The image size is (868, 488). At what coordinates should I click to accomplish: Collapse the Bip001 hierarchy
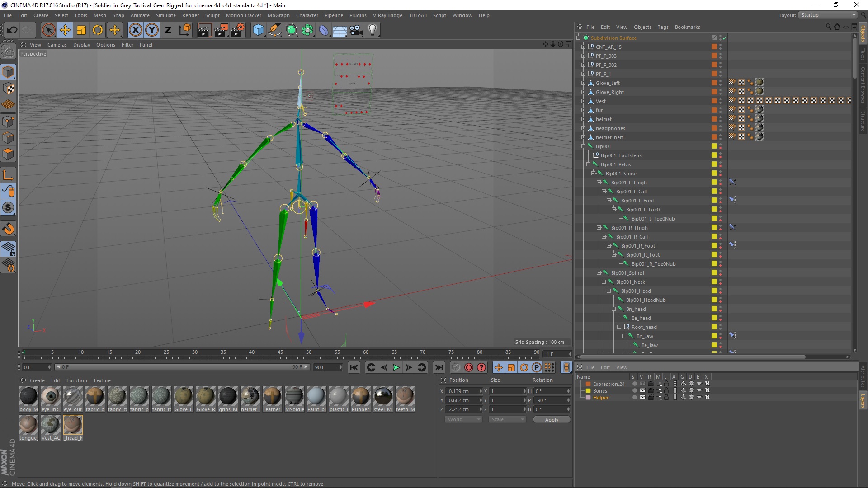(584, 146)
